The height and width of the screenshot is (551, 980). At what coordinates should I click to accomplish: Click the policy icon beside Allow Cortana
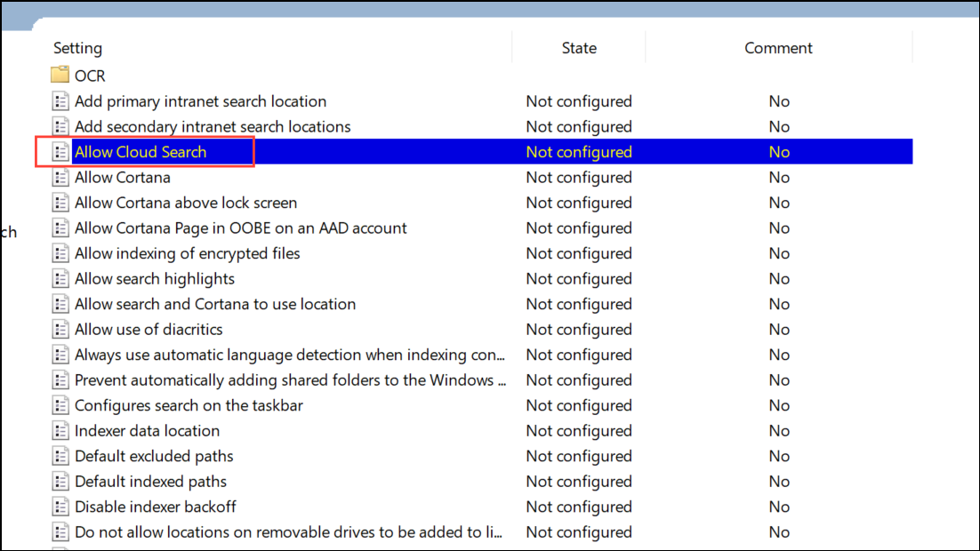click(60, 178)
